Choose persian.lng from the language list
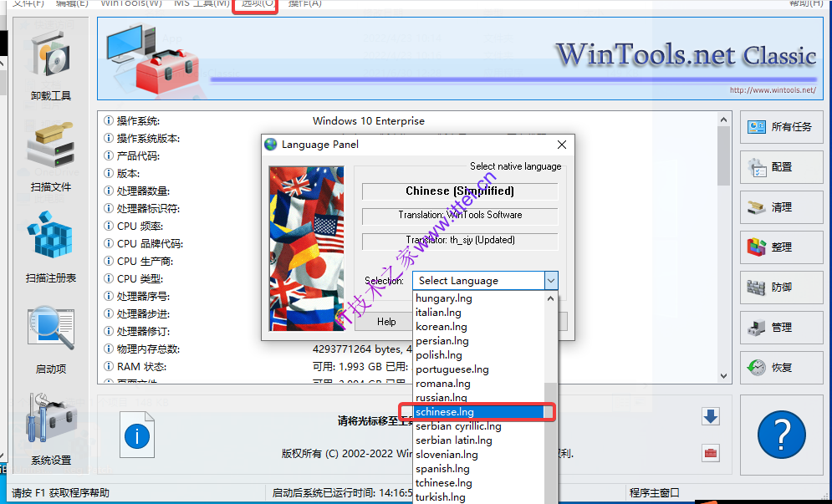The width and height of the screenshot is (832, 504). click(479, 341)
